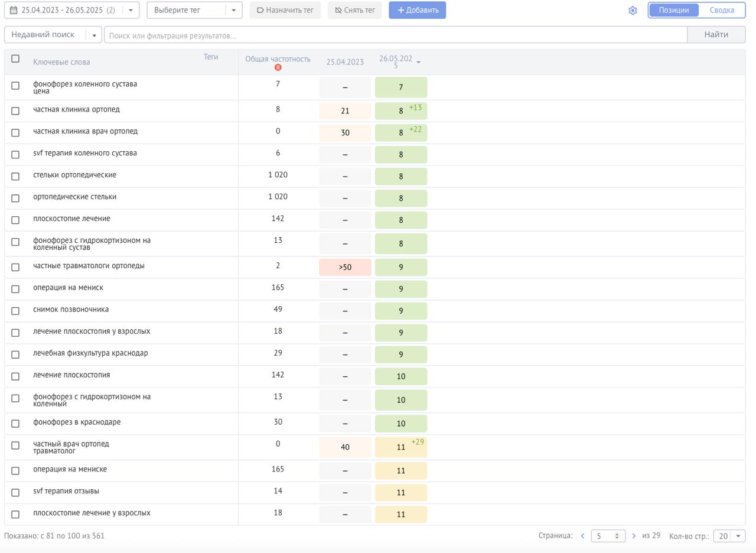This screenshot has width=756, height=553.
Task: Go to the previous page arrow
Action: pyautogui.click(x=582, y=536)
